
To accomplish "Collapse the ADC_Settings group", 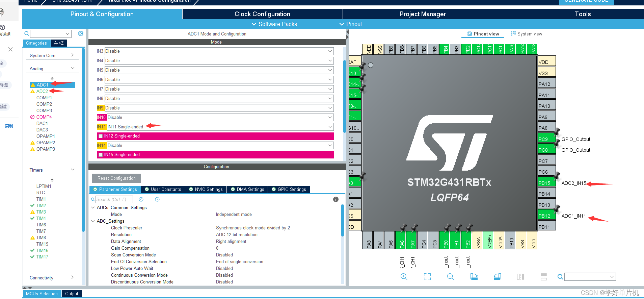I will point(93,221).
